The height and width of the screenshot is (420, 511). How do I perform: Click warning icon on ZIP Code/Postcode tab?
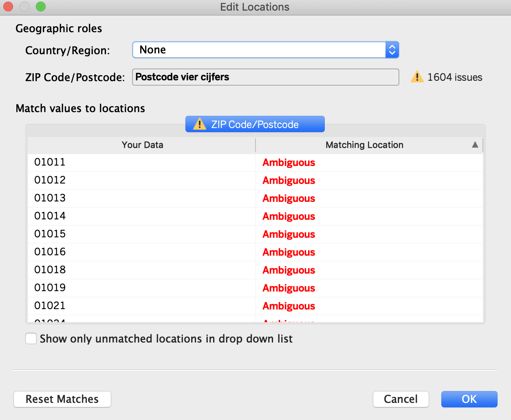click(199, 124)
